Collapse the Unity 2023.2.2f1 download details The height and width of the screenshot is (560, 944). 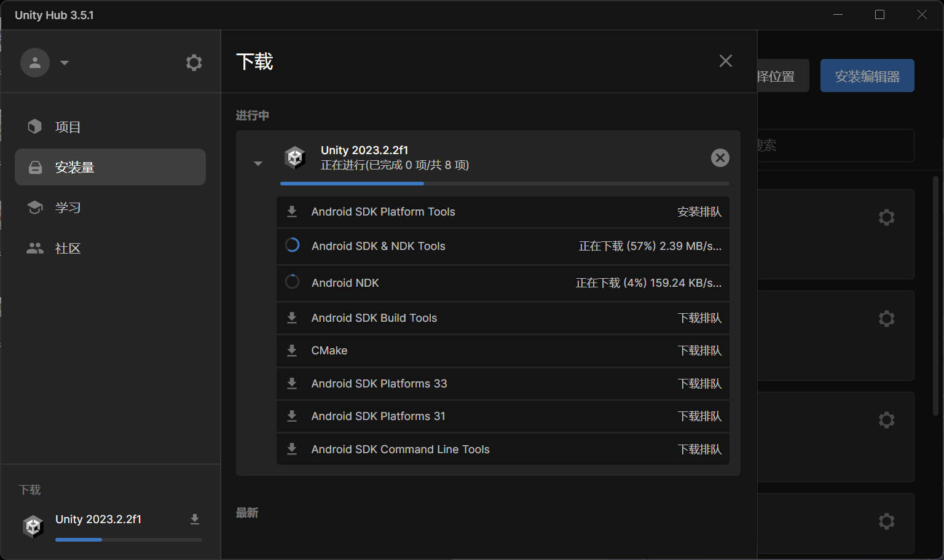258,163
